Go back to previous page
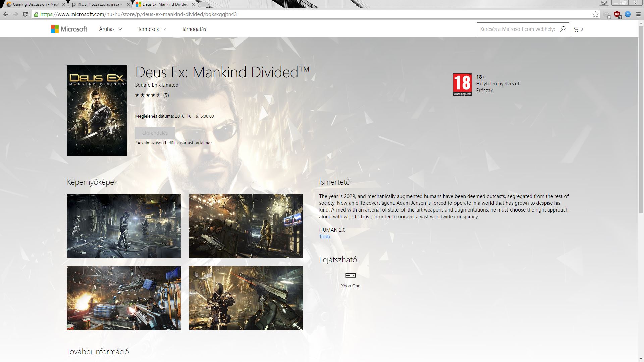 pyautogui.click(x=6, y=14)
